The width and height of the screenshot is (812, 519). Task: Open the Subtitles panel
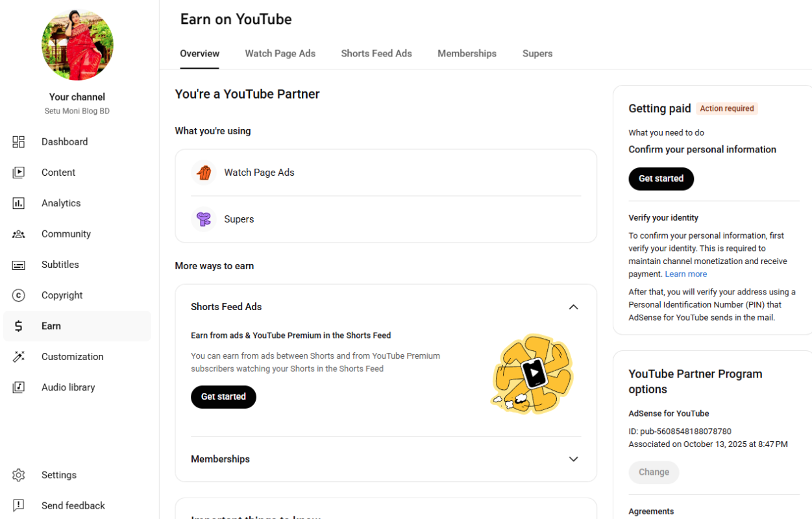coord(60,264)
